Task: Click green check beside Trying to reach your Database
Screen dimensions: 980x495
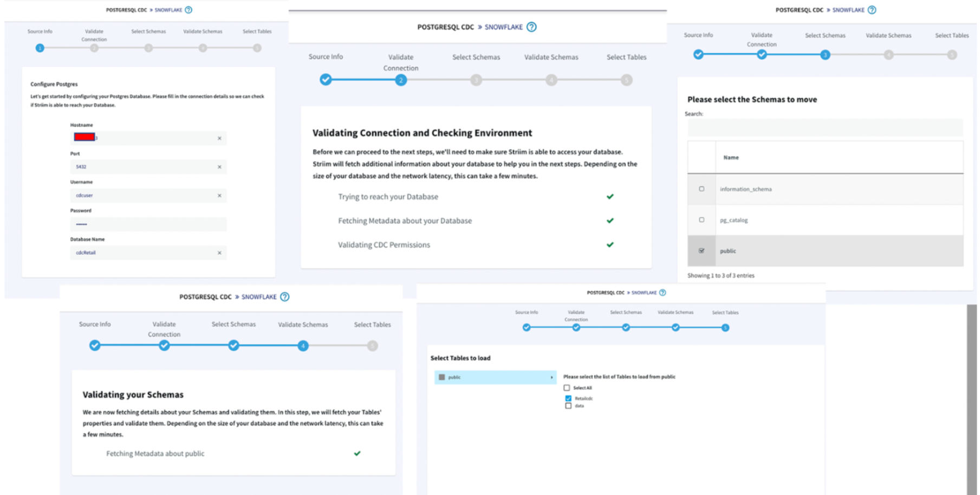Action: pyautogui.click(x=610, y=196)
